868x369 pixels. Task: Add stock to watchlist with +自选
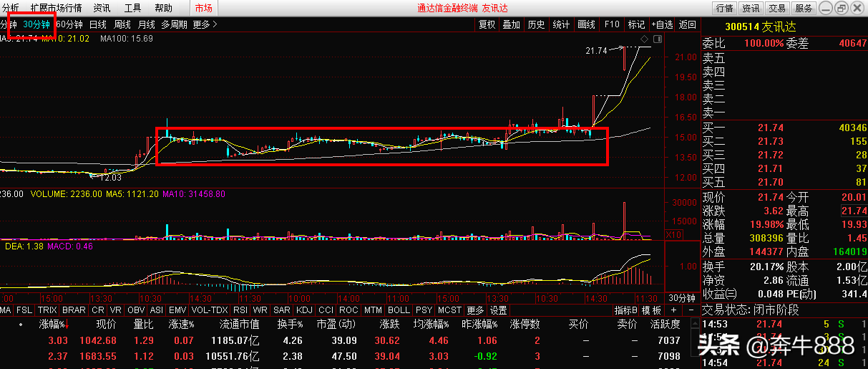click(662, 24)
